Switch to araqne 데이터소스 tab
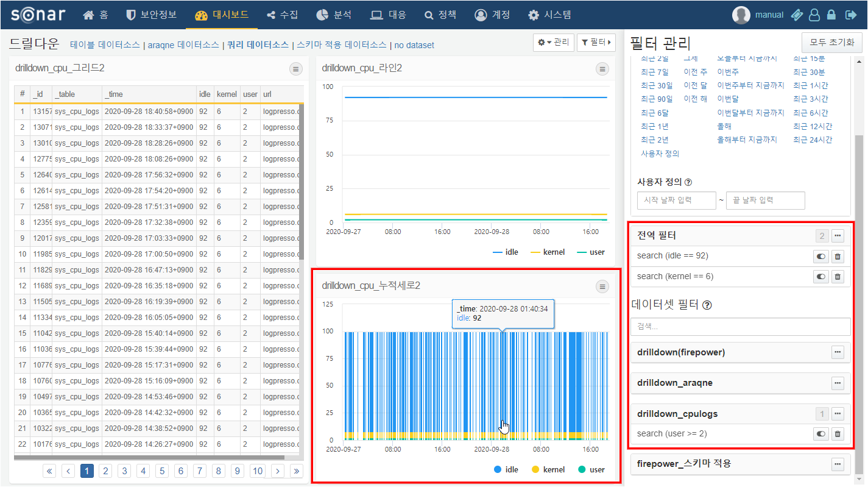This screenshot has width=868, height=487. coord(183,45)
